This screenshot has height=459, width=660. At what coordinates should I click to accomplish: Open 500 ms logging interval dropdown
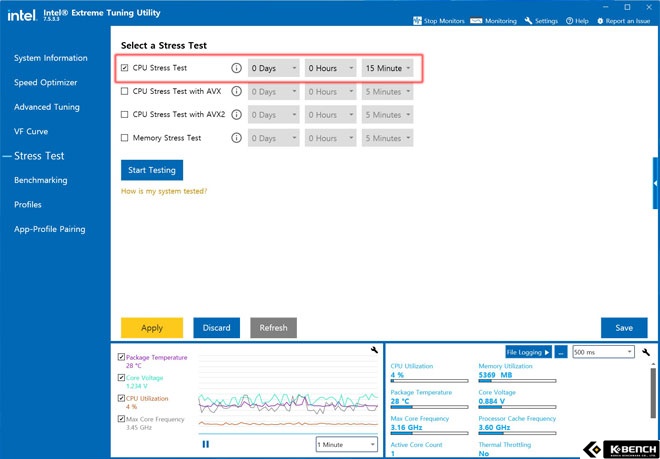(603, 352)
